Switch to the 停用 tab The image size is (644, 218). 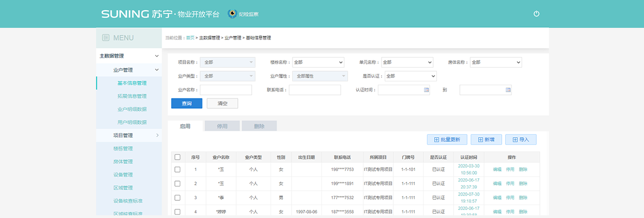[222, 126]
